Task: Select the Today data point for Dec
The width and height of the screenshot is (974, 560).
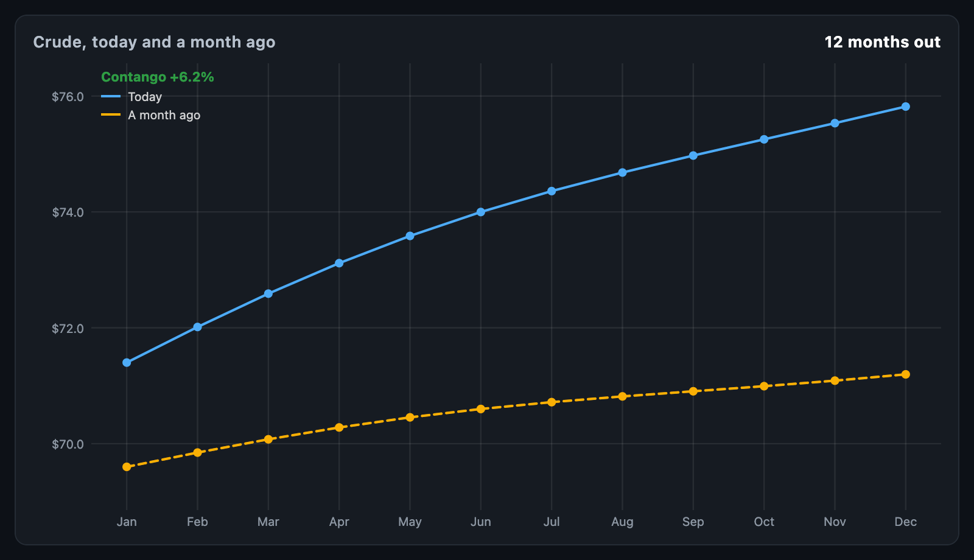Action: 906,107
